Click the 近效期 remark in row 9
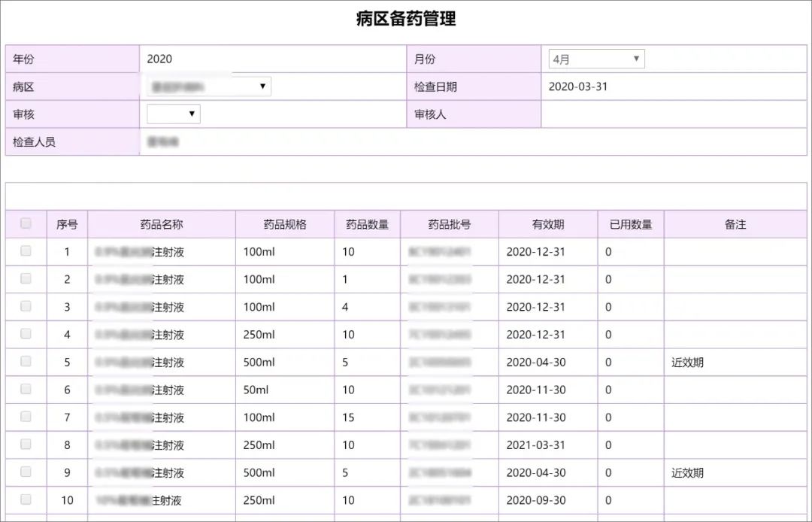Image resolution: width=812 pixels, height=522 pixels. pyautogui.click(x=687, y=473)
